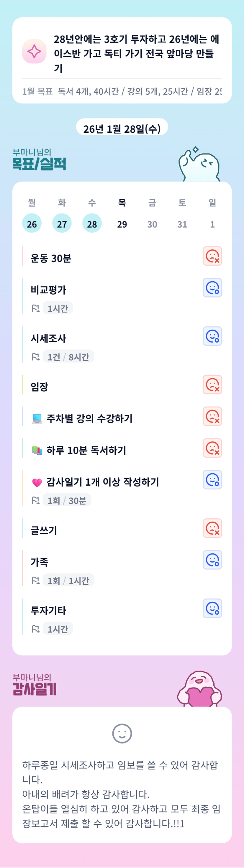Click the 가족 success face icon
The height and width of the screenshot is (868, 244).
coord(212,560)
